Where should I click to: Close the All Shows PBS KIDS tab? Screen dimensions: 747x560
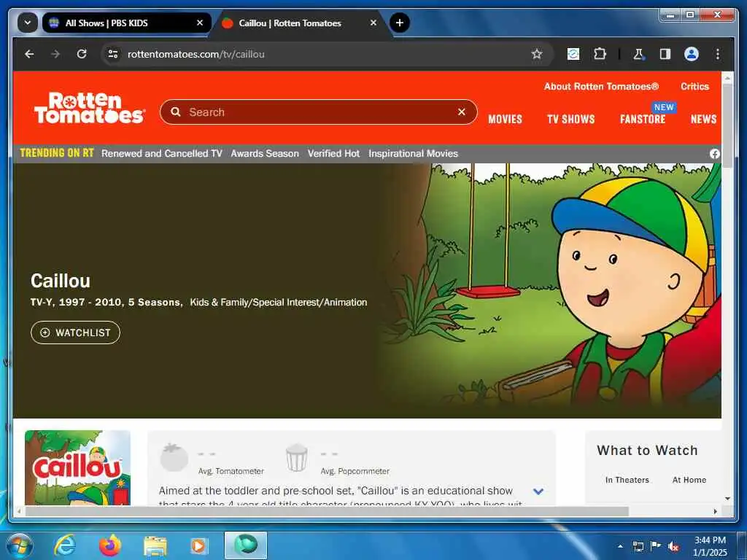tap(200, 23)
